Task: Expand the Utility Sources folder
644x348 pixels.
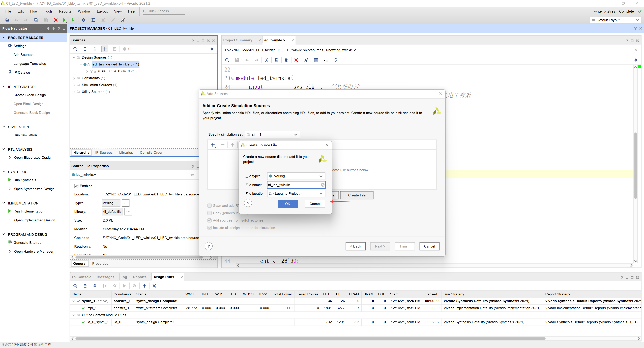Action: [x=74, y=92]
